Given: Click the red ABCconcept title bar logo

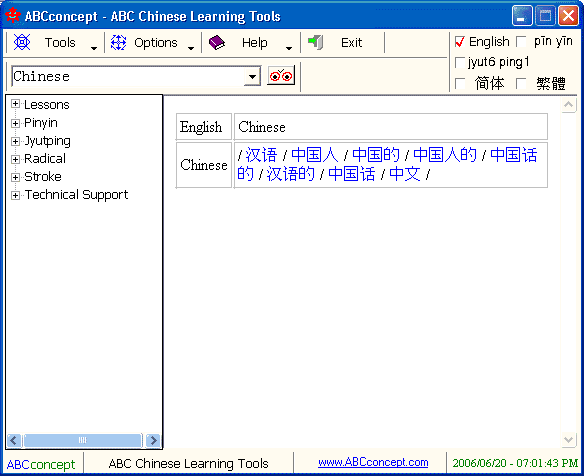Looking at the screenshot, I should [13, 15].
